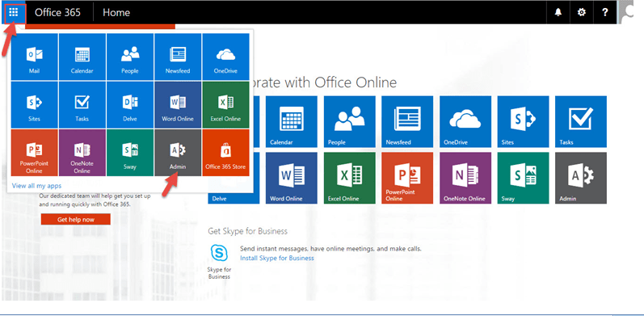Open OneDrive tile in app launcher
The image size is (644, 316).
tap(225, 57)
